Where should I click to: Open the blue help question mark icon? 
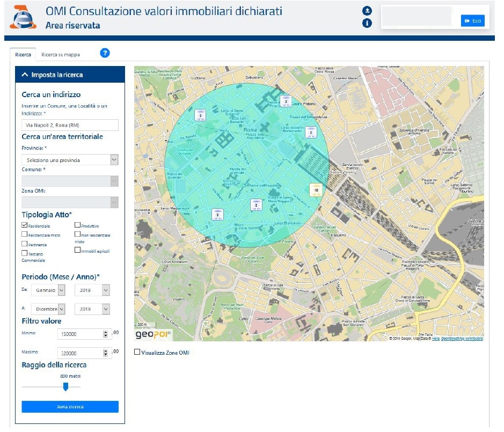click(x=105, y=53)
